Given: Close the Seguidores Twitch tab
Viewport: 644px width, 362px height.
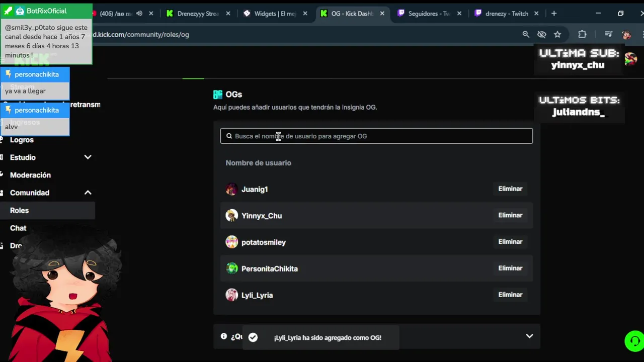Looking at the screenshot, I should (459, 14).
